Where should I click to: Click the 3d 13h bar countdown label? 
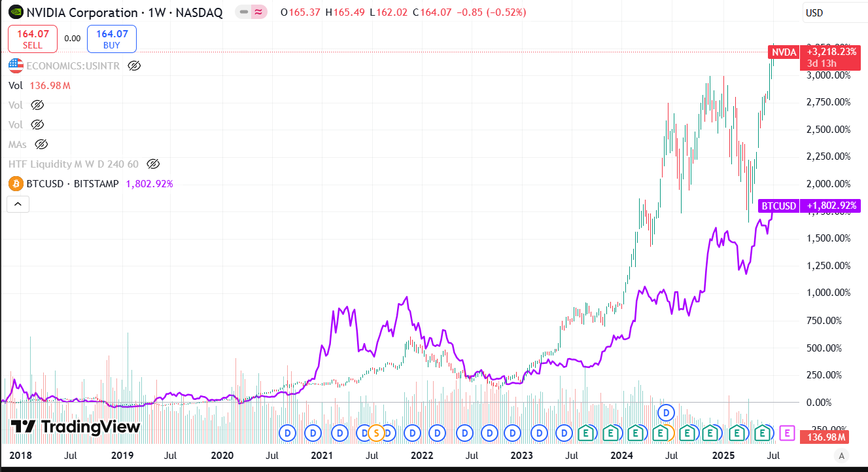coord(821,63)
